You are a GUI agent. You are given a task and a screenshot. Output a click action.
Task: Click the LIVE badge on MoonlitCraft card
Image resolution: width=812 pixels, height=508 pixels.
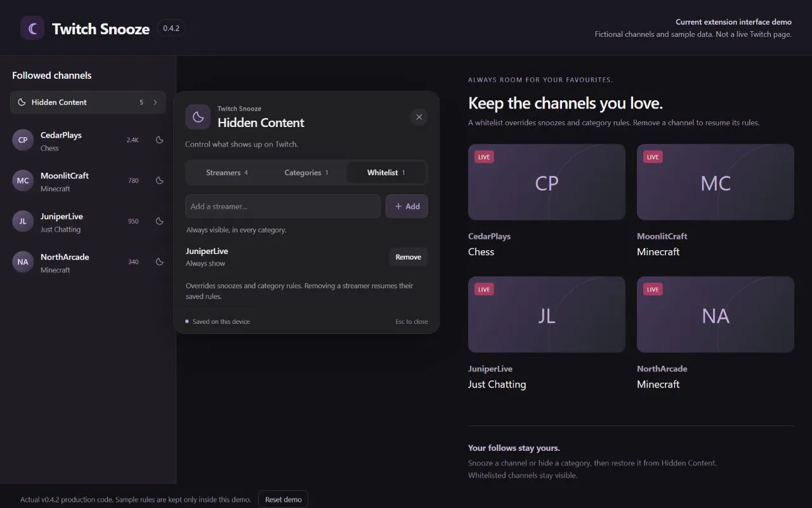coord(653,157)
